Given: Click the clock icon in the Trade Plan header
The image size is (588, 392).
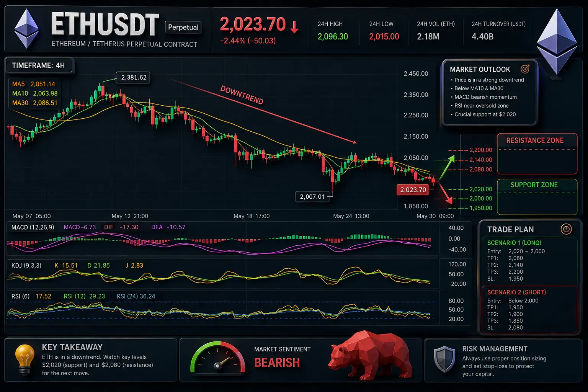Looking at the screenshot, I should click(x=566, y=229).
